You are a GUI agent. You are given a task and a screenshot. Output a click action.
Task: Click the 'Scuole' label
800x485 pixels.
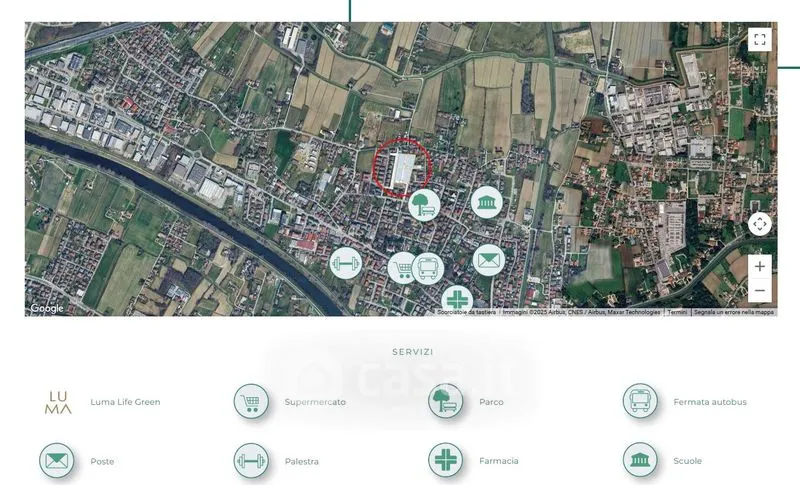coord(687,461)
